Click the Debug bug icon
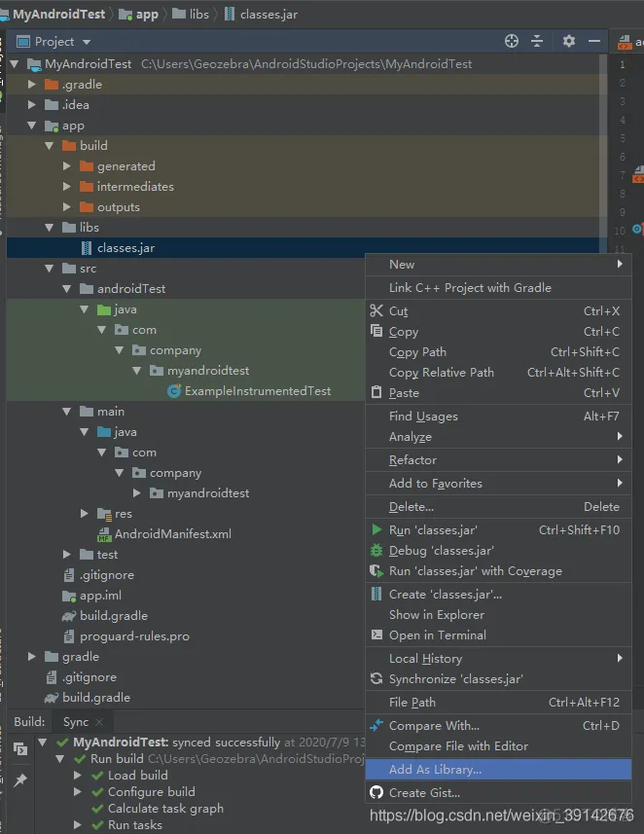This screenshot has height=834, width=644. click(376, 550)
